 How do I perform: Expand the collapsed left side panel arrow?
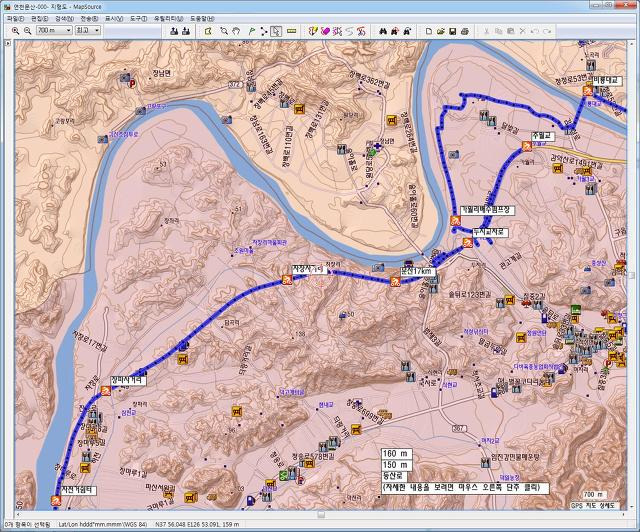[x=8, y=43]
